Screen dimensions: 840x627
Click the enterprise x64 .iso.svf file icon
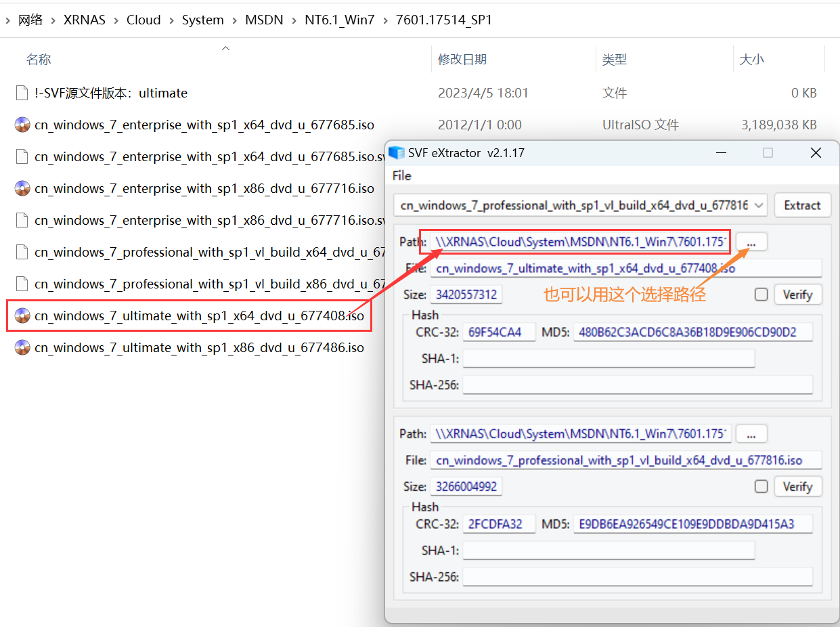tap(22, 156)
